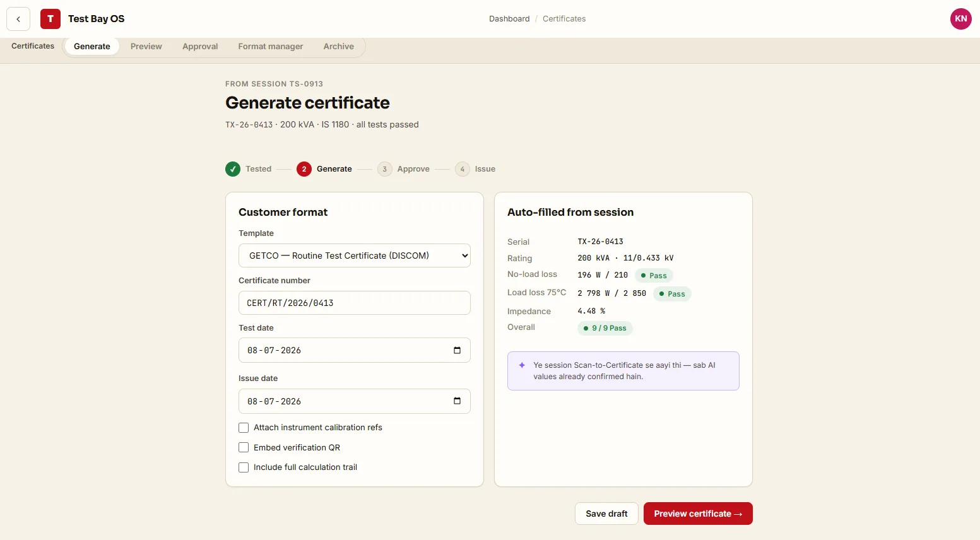
Task: Click the red Test Bay OS logo
Action: pos(50,19)
